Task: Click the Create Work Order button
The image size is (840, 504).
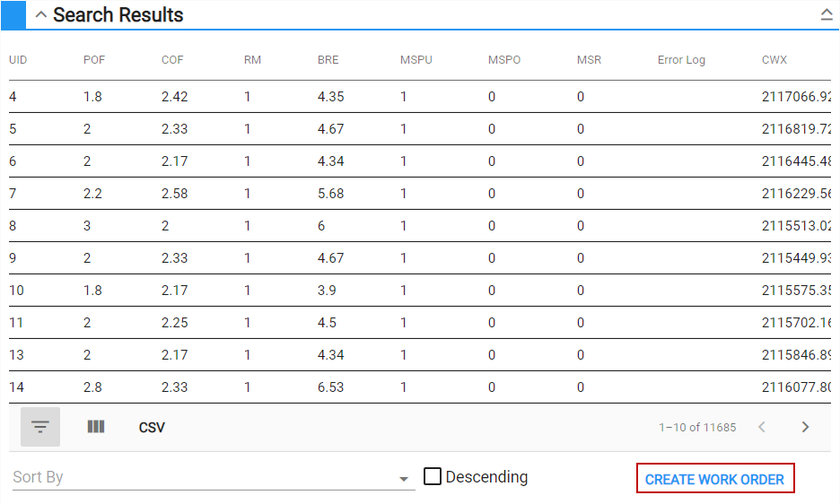Action: [x=714, y=479]
